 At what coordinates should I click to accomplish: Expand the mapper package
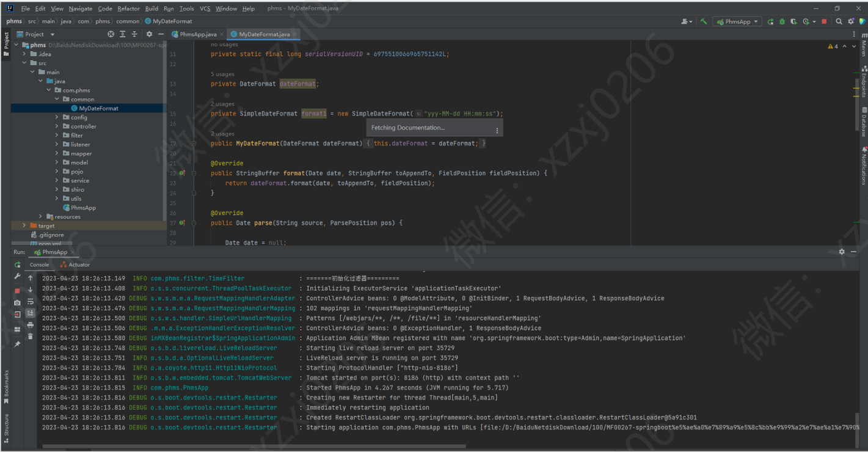(57, 153)
